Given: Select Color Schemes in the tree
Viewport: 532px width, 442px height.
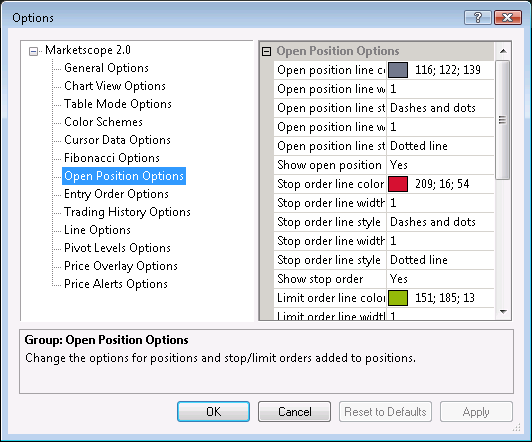Looking at the screenshot, I should 103,122.
